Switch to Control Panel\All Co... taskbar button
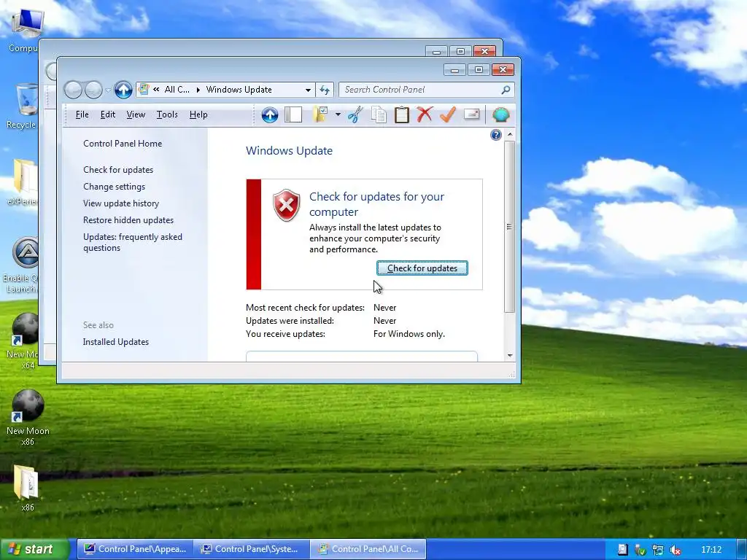This screenshot has height=560, width=747. click(368, 549)
